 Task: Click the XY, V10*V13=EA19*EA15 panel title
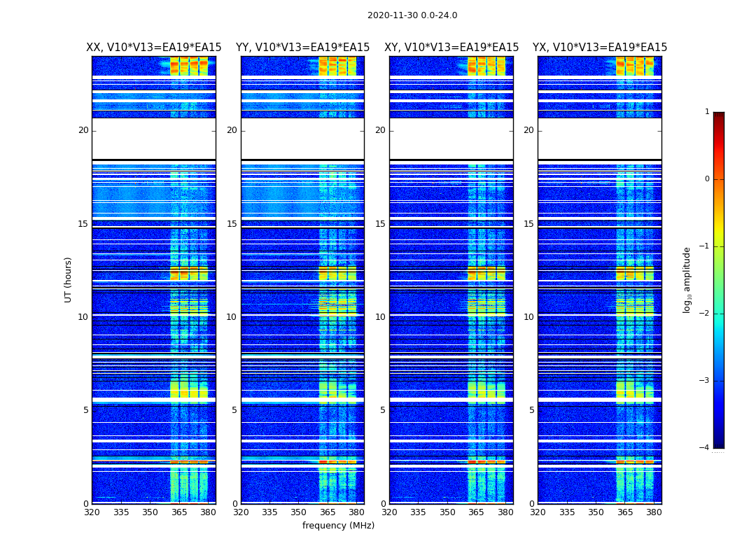pos(451,48)
